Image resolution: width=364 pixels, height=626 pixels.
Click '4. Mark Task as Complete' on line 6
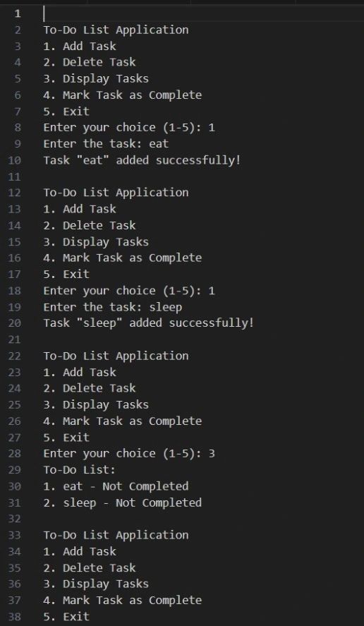pyautogui.click(x=123, y=95)
